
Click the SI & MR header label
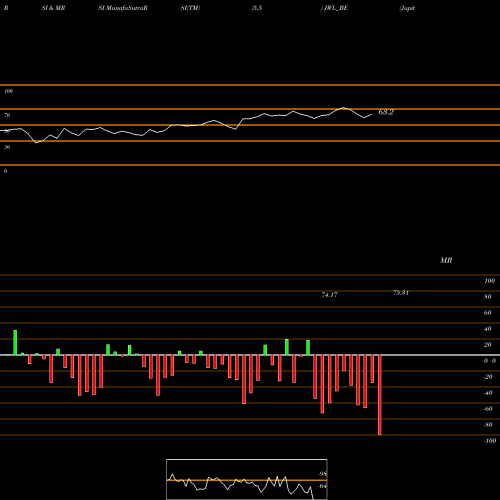pyautogui.click(x=53, y=8)
